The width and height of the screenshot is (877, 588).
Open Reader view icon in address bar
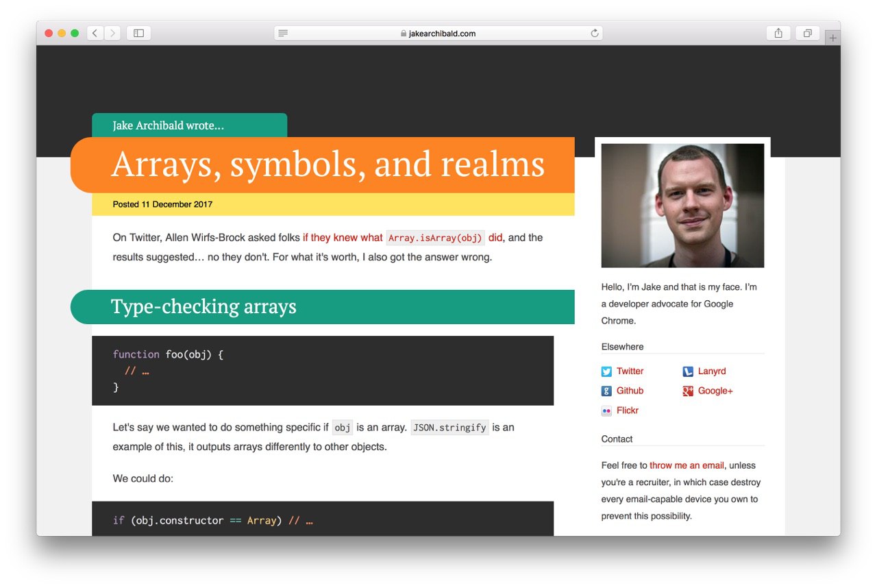click(283, 33)
